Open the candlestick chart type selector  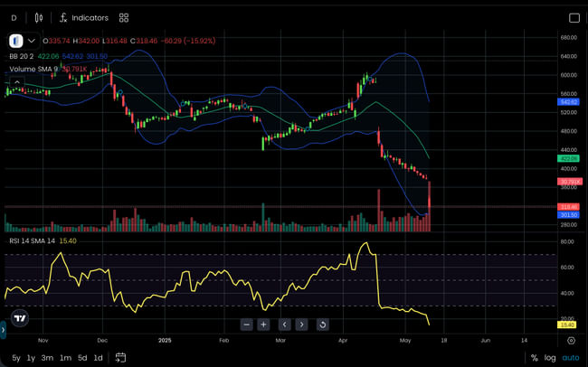coord(37,17)
